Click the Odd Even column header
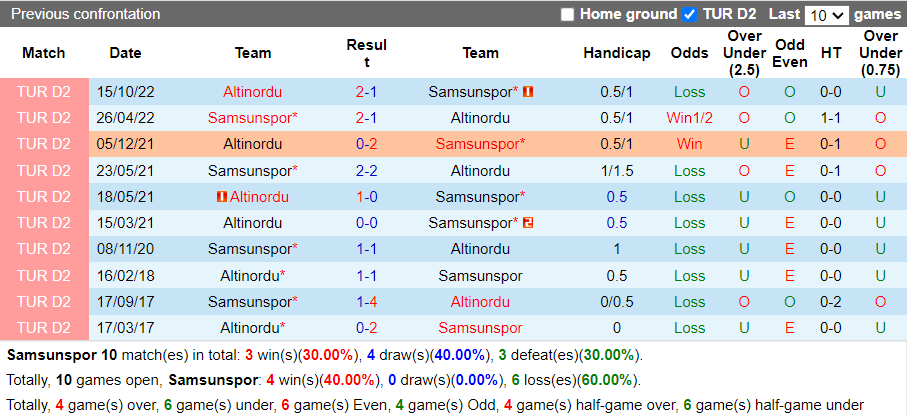 coord(790,53)
